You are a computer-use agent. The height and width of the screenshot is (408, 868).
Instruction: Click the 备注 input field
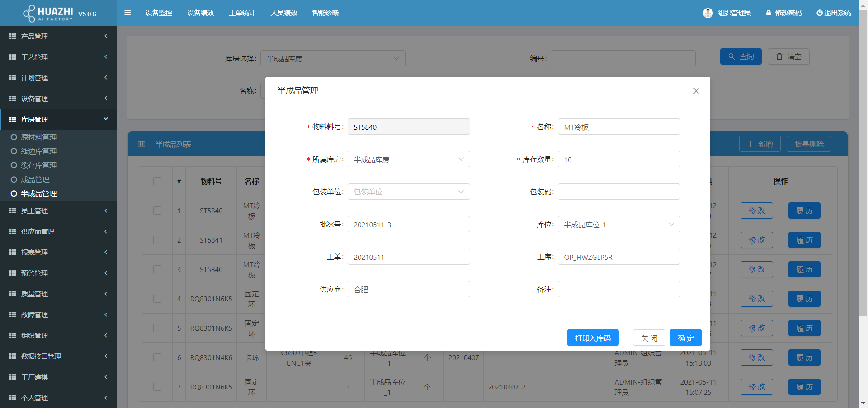click(619, 289)
